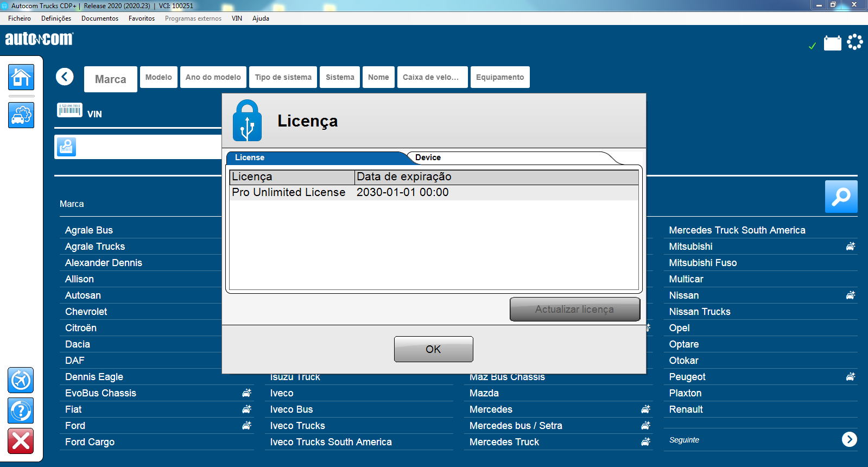
Task: Select the Pro Unlimited License row
Action: pos(340,192)
